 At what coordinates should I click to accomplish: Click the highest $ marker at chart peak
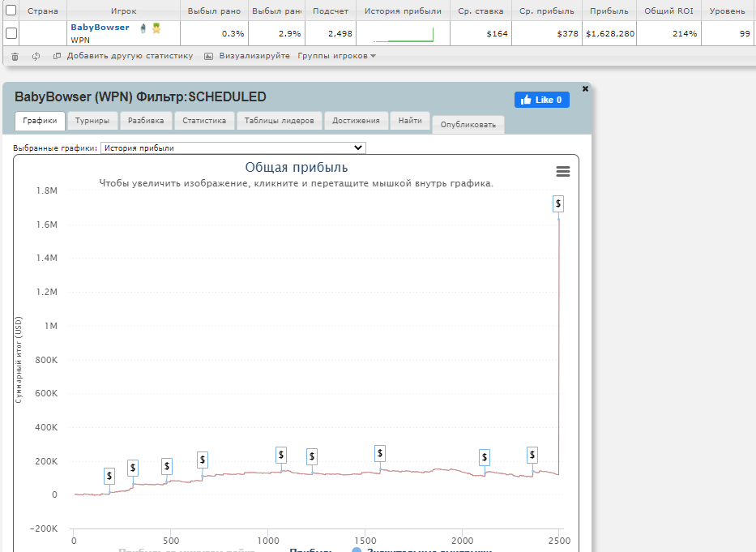tap(558, 203)
